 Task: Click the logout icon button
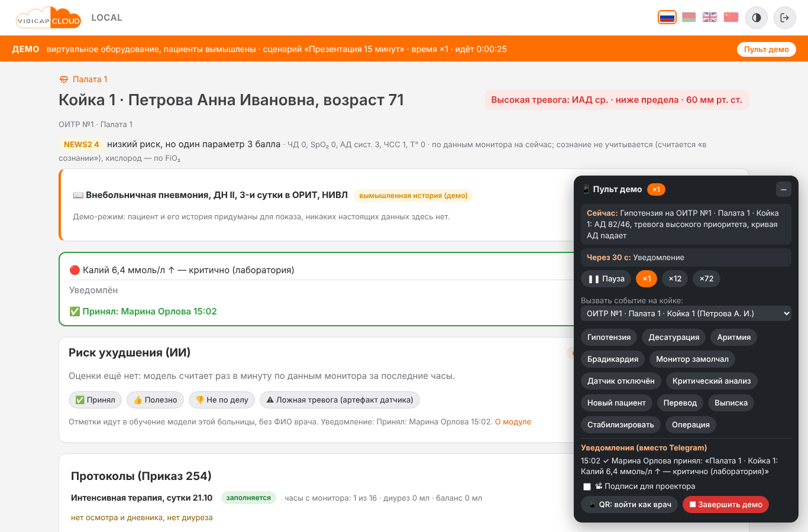pos(785,18)
